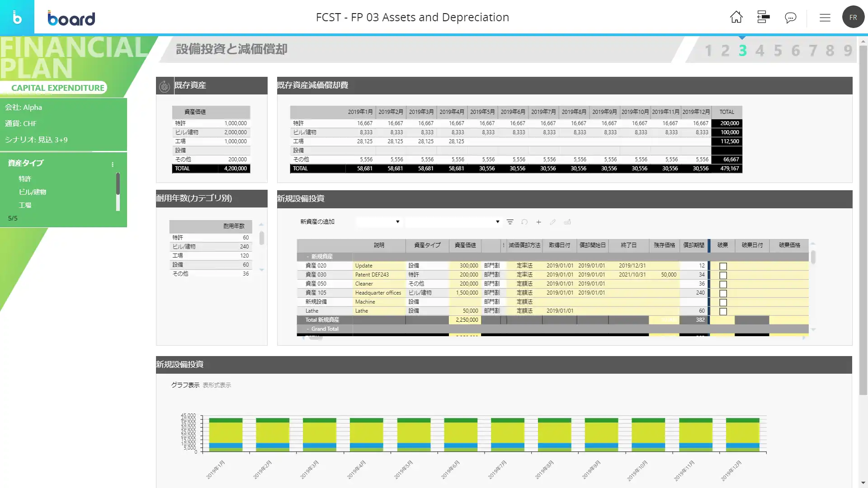This screenshot has width=868, height=488.
Task: Check the 破棄 checkbox for 資産 050
Action: click(x=723, y=284)
